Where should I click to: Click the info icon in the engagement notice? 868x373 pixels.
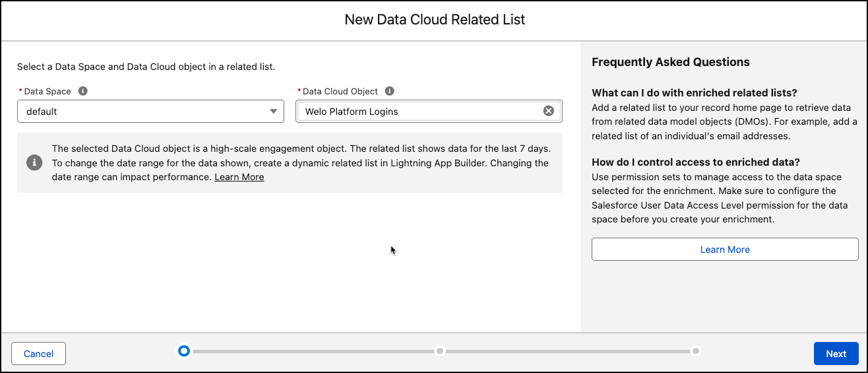point(34,162)
